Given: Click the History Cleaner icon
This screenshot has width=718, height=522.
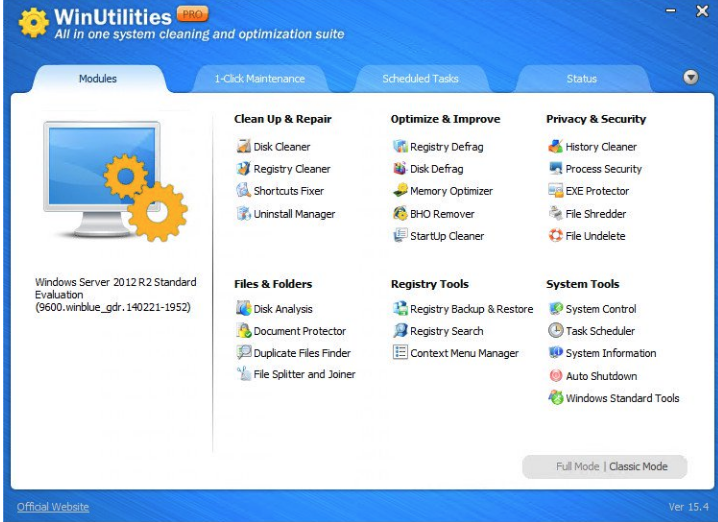Looking at the screenshot, I should [x=555, y=147].
